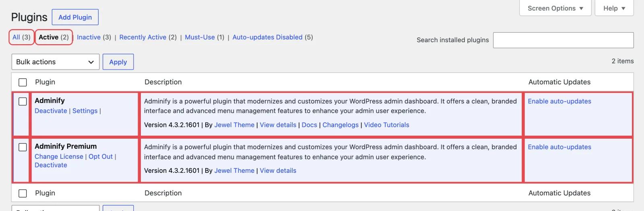Image resolution: width=644 pixels, height=211 pixels.
Task: Filter by Auto-updates Disabled (5)
Action: click(x=272, y=37)
